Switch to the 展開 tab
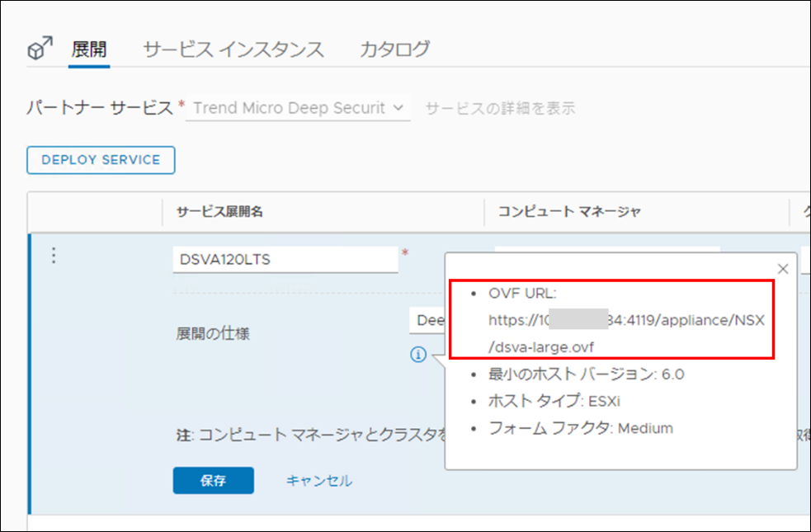811x532 pixels. point(89,49)
